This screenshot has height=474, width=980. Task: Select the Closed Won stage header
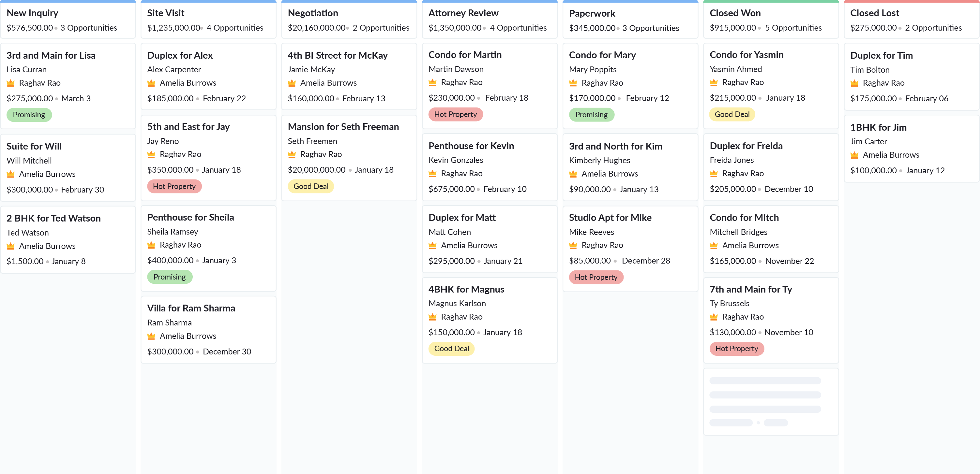pos(735,13)
